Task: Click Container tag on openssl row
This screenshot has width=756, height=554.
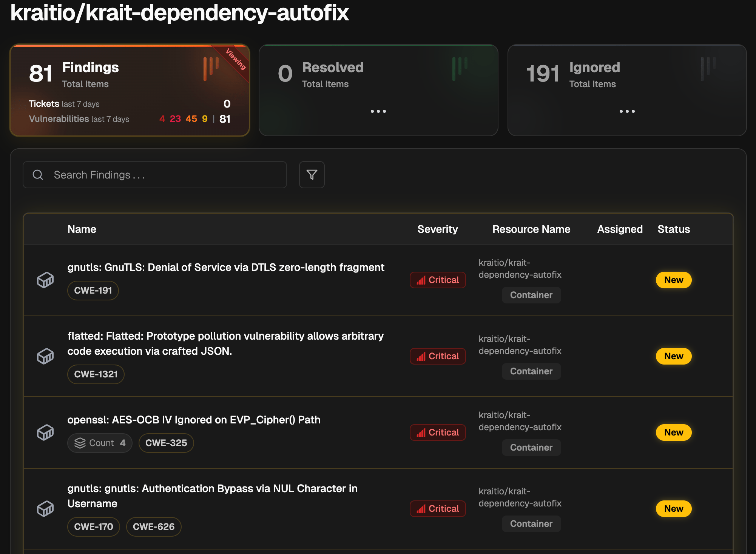Action: tap(531, 448)
